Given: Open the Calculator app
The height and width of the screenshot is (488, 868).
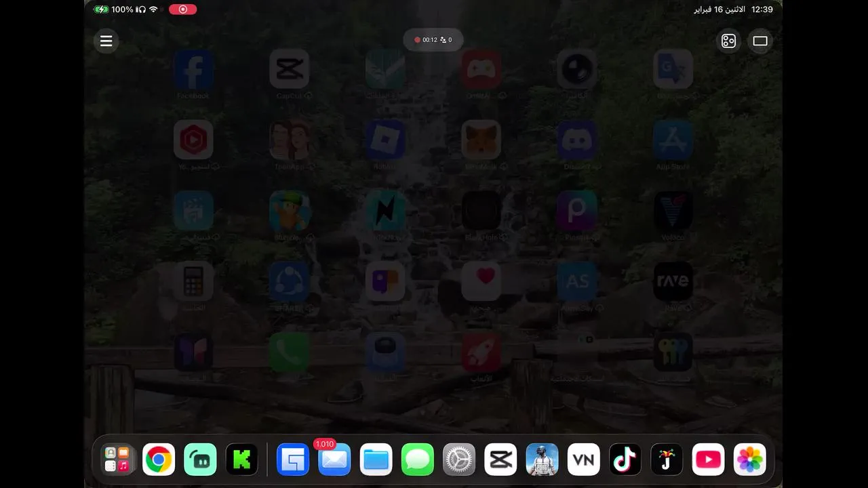Looking at the screenshot, I should click(193, 281).
